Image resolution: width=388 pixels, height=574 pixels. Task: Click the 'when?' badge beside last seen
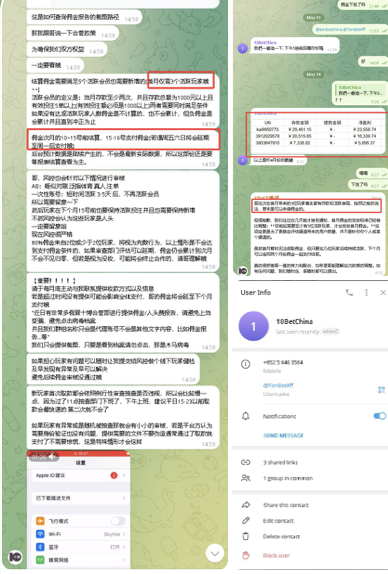click(x=330, y=331)
